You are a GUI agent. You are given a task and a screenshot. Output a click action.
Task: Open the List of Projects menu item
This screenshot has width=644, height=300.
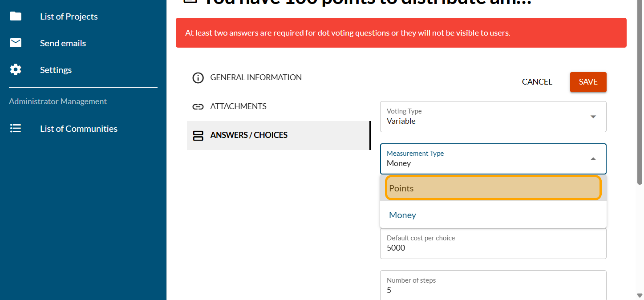tap(69, 16)
